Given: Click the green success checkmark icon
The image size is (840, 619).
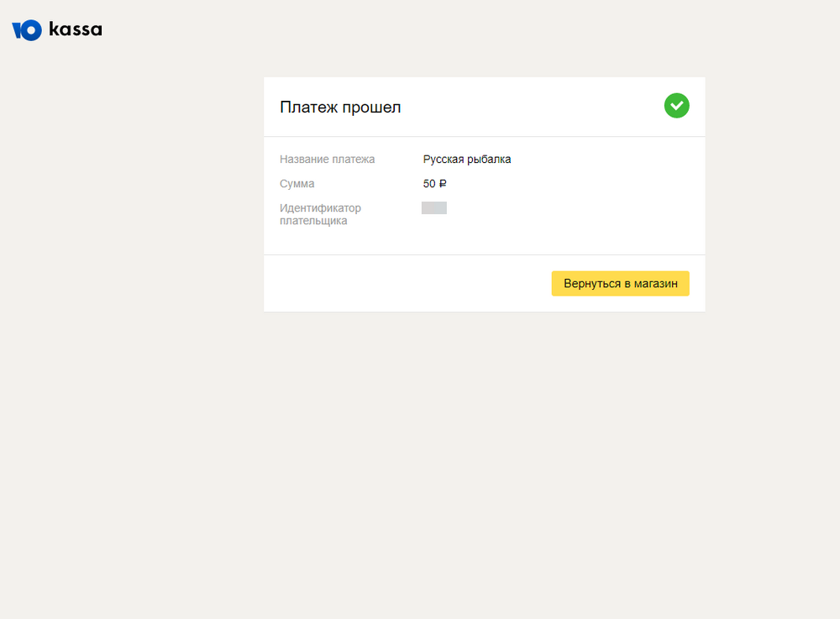Looking at the screenshot, I should click(676, 106).
